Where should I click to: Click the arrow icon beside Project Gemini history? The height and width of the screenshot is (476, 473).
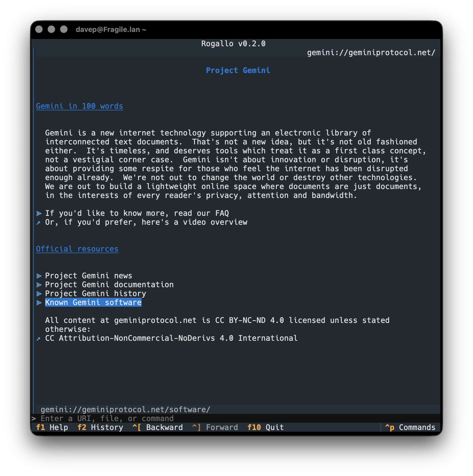pyautogui.click(x=39, y=294)
